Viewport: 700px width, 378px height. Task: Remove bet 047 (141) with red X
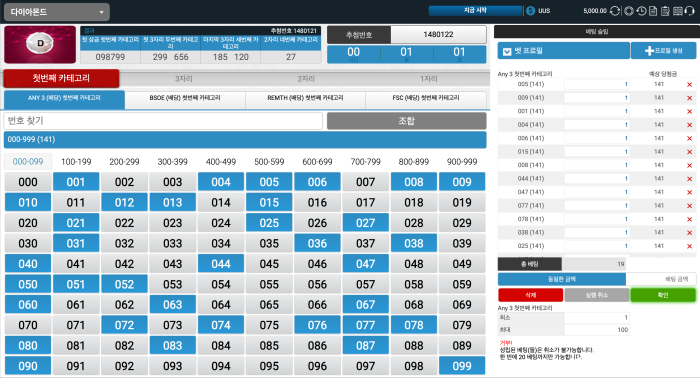[689, 192]
